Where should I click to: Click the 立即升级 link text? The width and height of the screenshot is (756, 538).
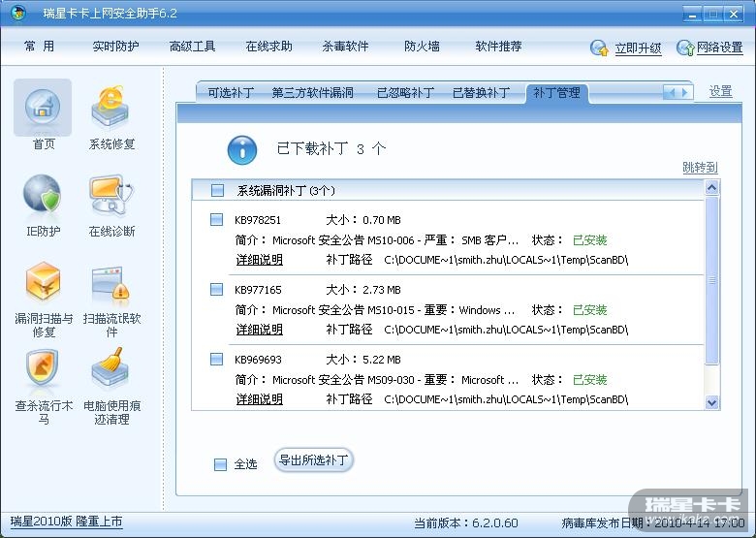coord(638,48)
